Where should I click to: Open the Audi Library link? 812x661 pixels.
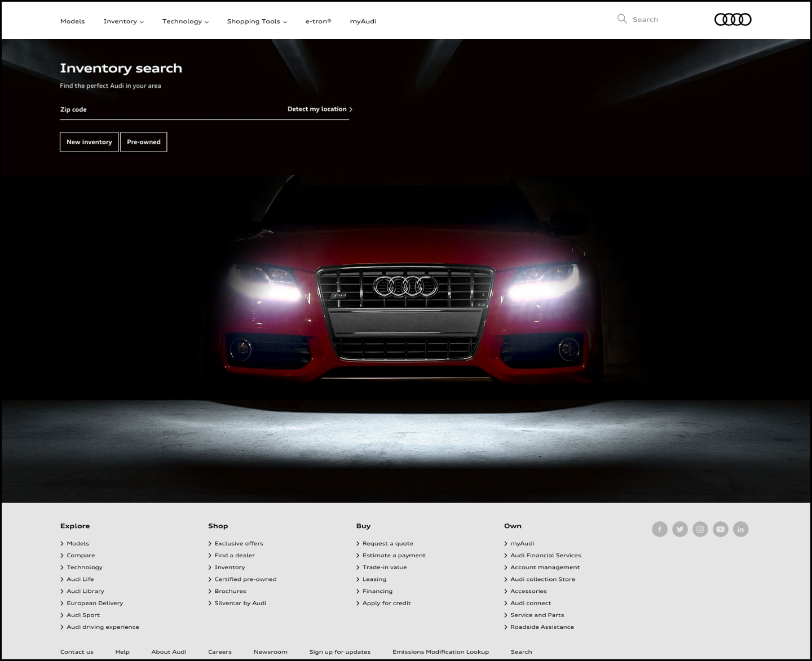85,591
